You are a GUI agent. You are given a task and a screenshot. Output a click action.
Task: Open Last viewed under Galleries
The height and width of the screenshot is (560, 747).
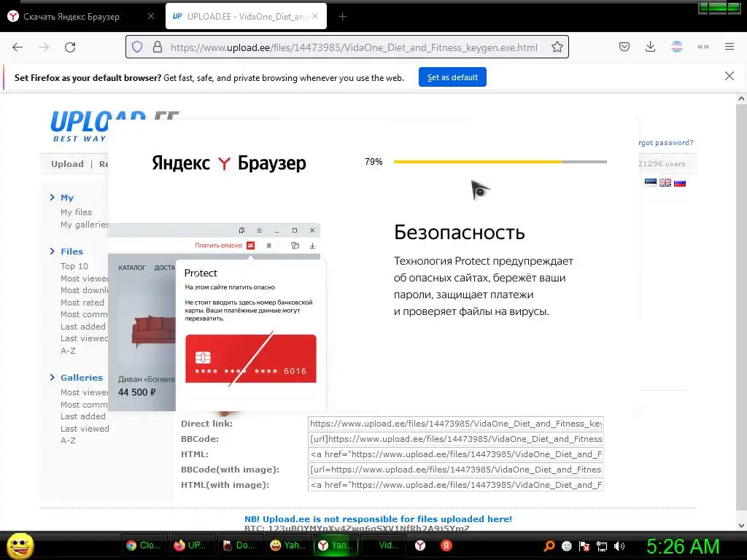point(85,429)
